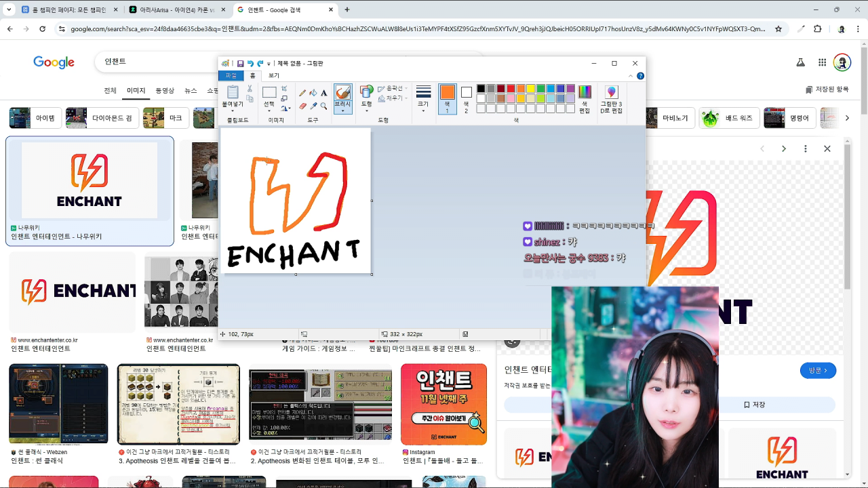Screen dimensions: 868x488
Task: Select the Magnifier tool in Paint
Action: point(323,106)
